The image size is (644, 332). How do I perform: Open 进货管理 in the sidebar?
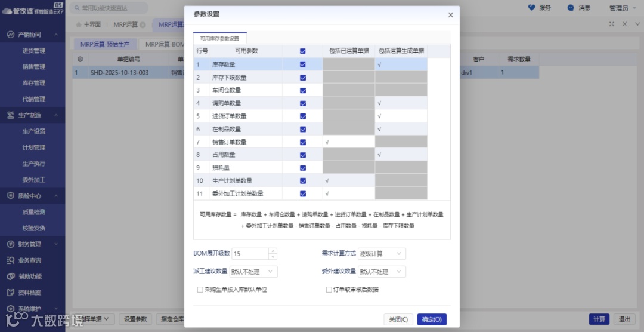pos(33,51)
